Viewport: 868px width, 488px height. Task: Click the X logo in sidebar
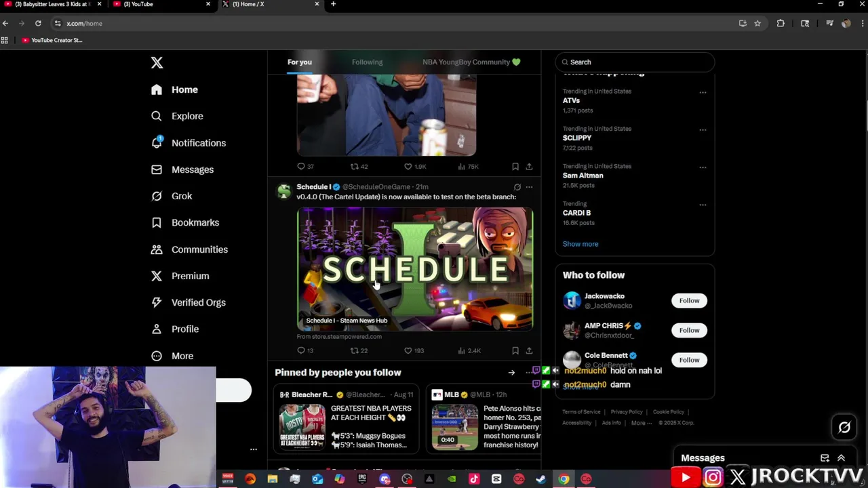click(x=157, y=63)
